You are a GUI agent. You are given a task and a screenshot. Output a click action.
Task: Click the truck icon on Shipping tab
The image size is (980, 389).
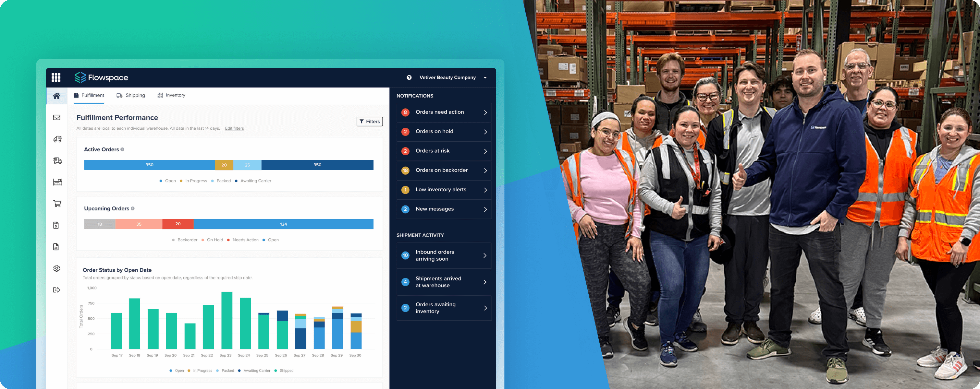point(119,95)
